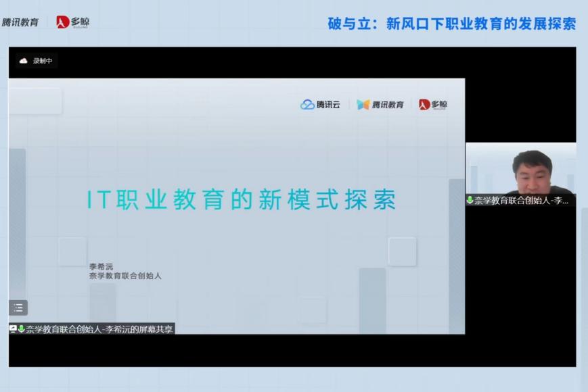Click green microphone icon on speaker video
Screen dimensions: 588x392
(470, 200)
